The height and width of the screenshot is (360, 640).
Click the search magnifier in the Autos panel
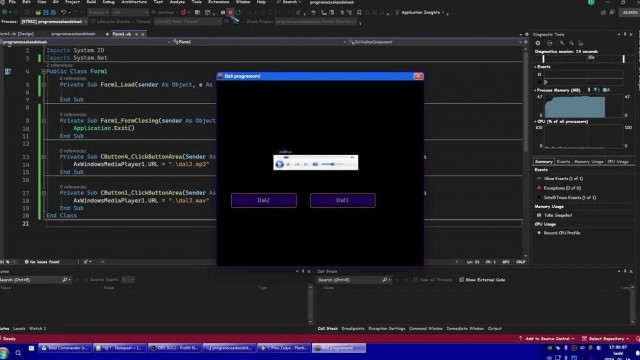(65, 280)
